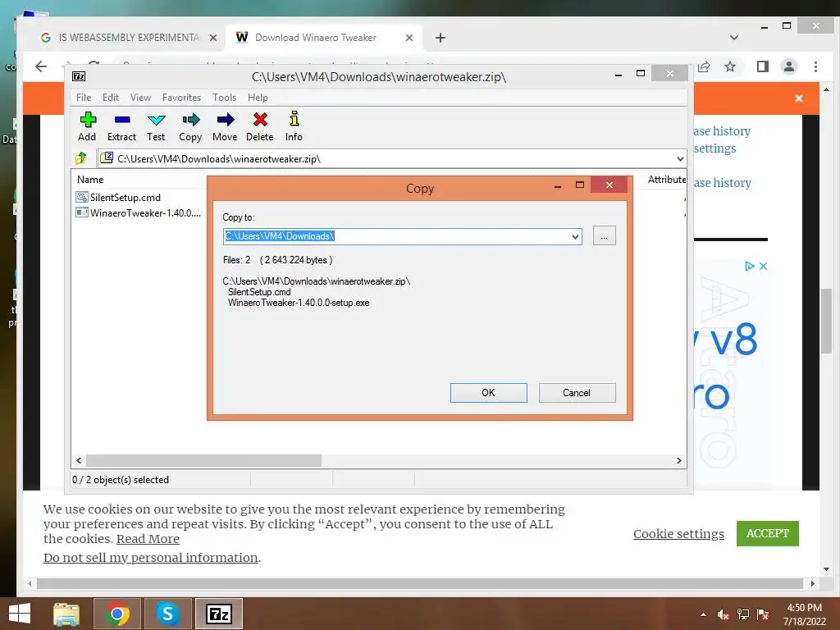Screen dimensions: 840x630
Task: Bookmark this page with the star icon
Action: click(729, 66)
